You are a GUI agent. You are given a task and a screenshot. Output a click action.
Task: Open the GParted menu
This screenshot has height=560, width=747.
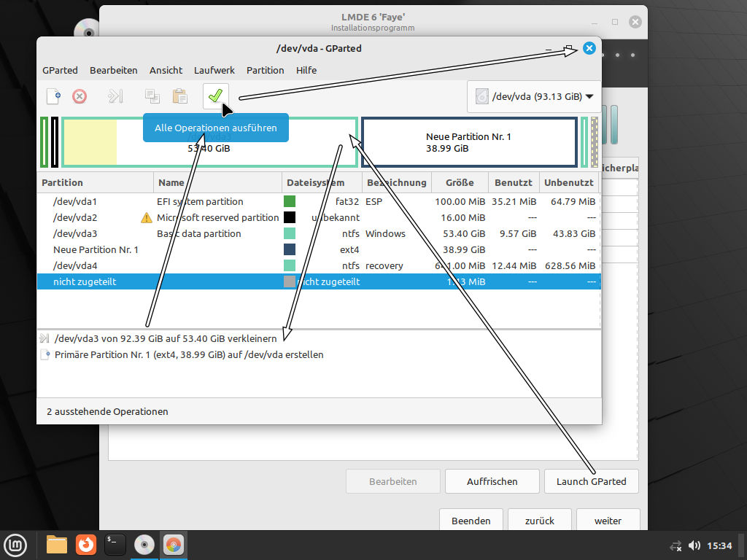(60, 70)
